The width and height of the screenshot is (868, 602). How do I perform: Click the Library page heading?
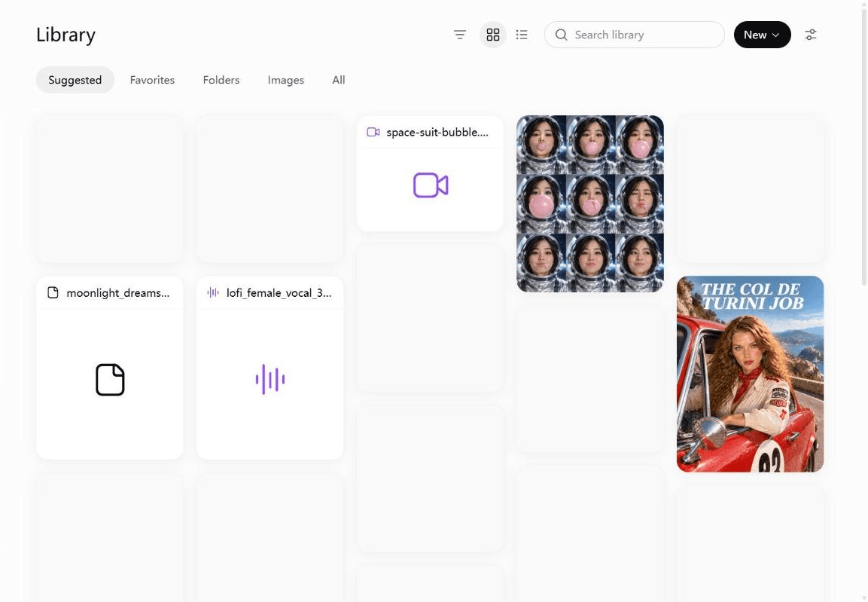pos(66,35)
